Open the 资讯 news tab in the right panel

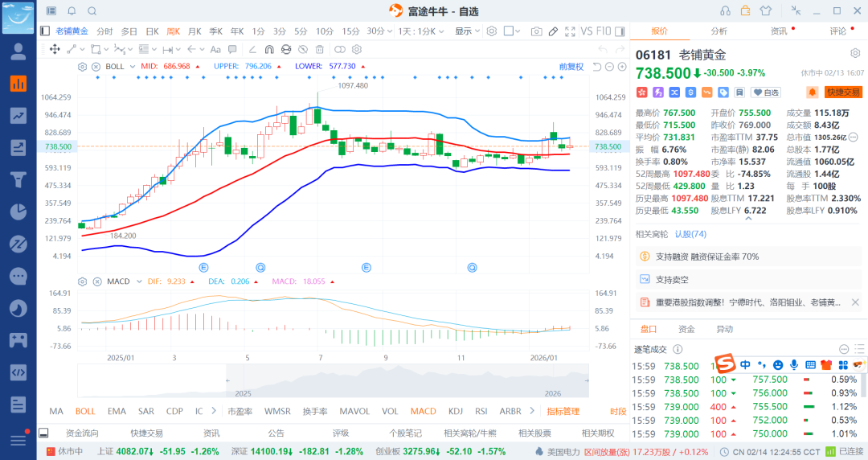click(x=779, y=31)
